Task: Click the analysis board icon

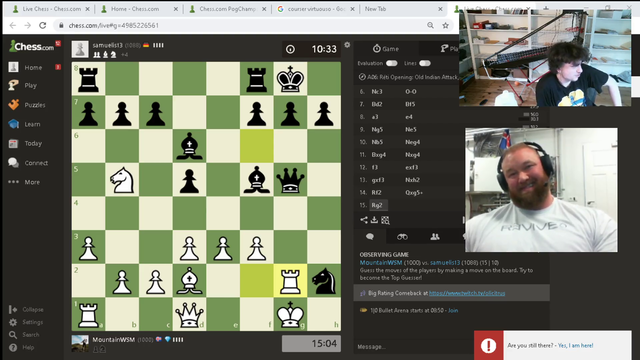Action: [385, 220]
